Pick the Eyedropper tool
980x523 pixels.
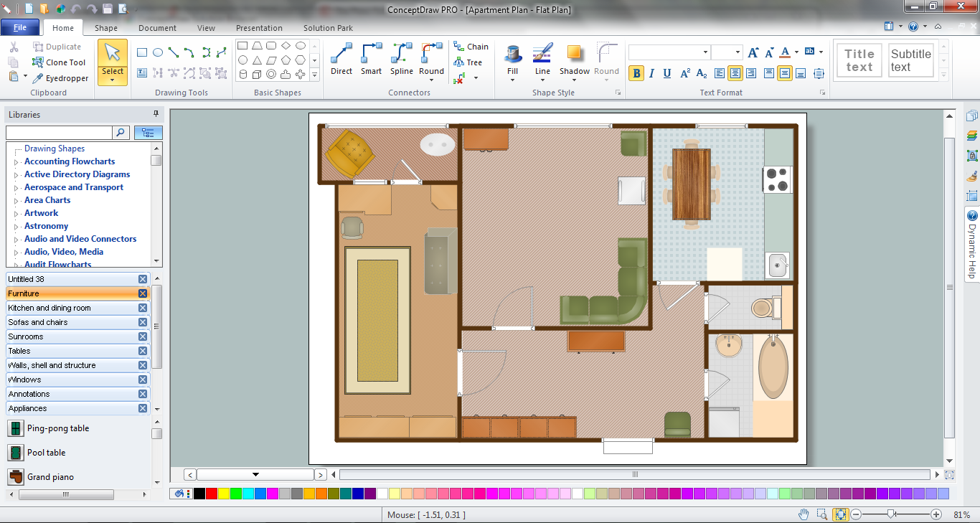point(38,78)
